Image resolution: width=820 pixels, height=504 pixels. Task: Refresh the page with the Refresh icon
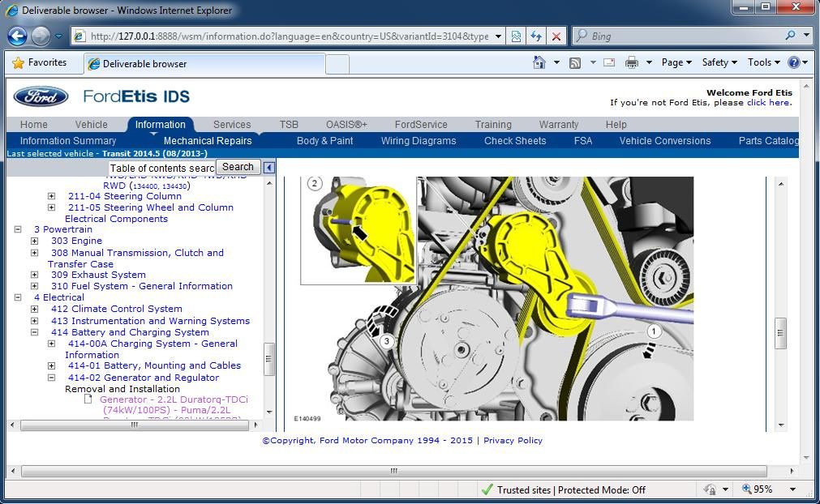point(536,36)
